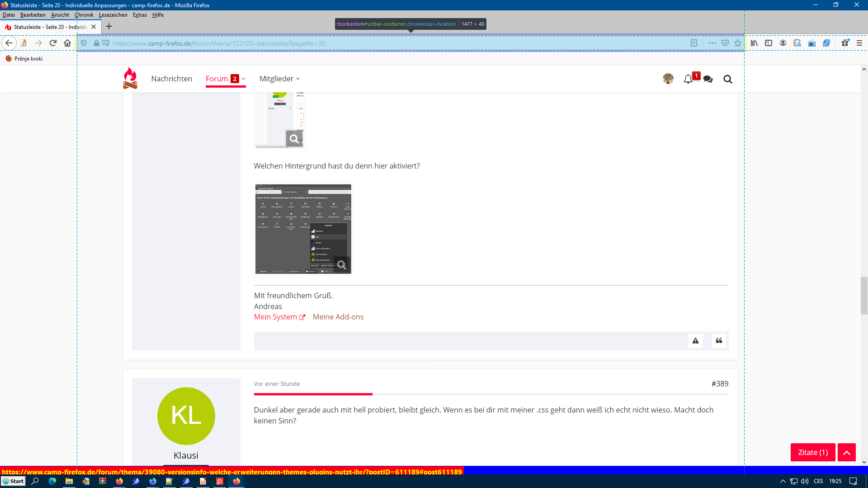Toggle reader view icon in URL bar
The width and height of the screenshot is (868, 488).
coord(694,43)
